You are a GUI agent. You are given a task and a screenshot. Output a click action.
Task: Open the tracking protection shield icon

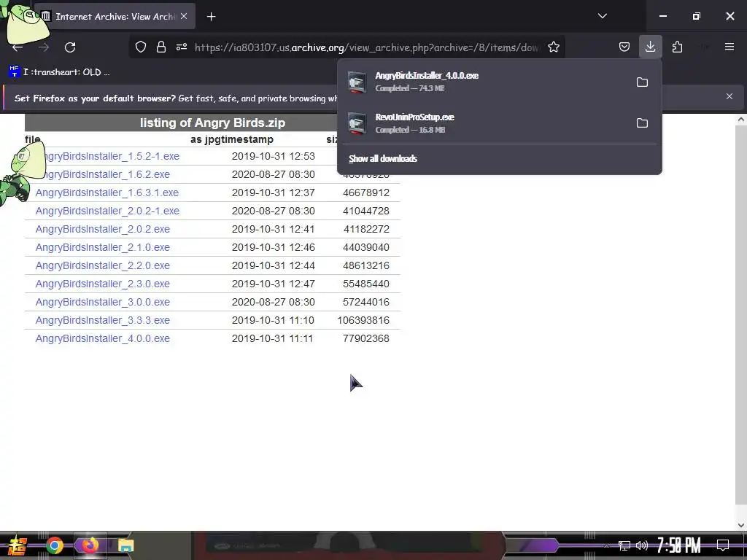[141, 47]
